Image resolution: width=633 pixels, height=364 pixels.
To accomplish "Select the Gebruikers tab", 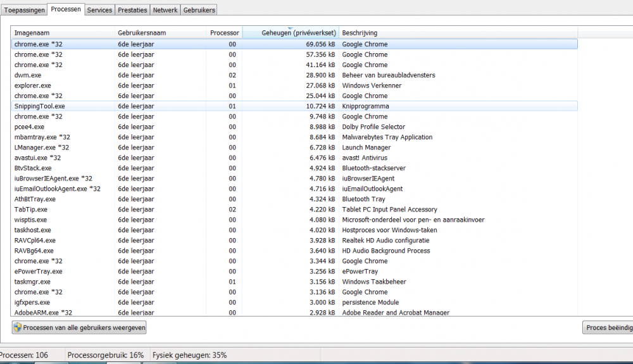I will [199, 10].
